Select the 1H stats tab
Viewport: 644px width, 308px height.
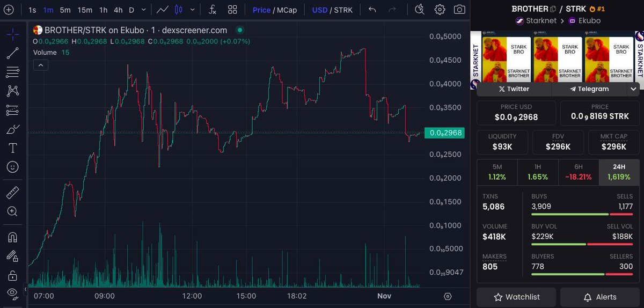tap(538, 172)
